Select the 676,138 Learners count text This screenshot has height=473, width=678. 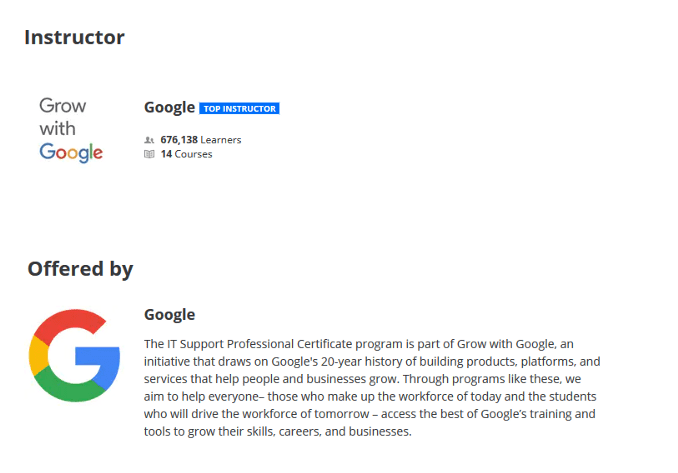point(200,140)
